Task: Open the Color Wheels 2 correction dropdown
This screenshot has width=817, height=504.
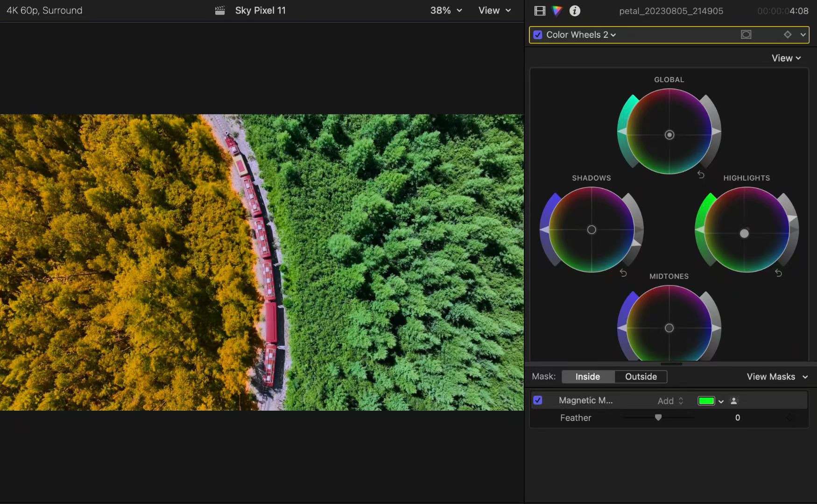Action: [581, 35]
